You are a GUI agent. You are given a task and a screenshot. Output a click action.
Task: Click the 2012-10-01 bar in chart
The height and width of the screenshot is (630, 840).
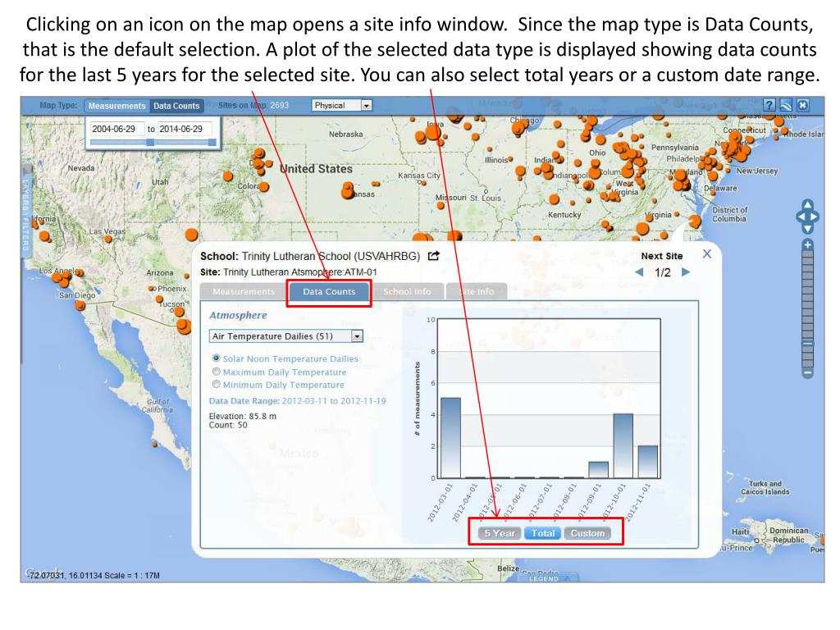tap(623, 445)
